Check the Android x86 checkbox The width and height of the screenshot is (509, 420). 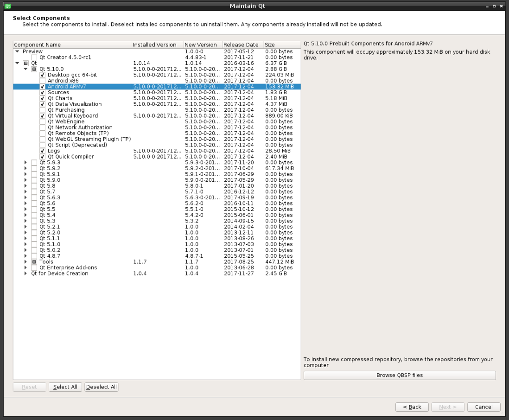point(42,81)
